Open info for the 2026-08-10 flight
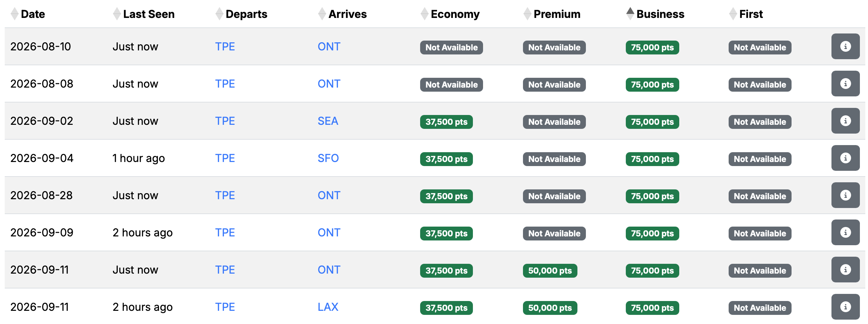This screenshot has width=868, height=324. pos(845,46)
